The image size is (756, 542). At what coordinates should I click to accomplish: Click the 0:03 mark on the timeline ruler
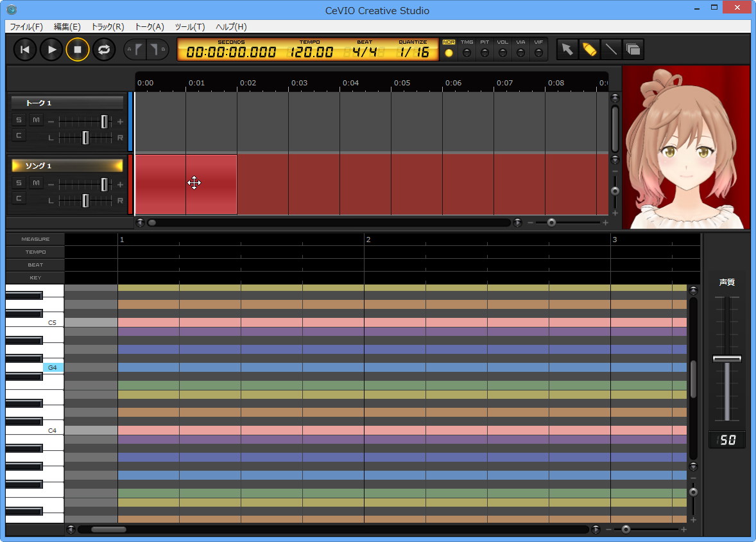coord(300,83)
